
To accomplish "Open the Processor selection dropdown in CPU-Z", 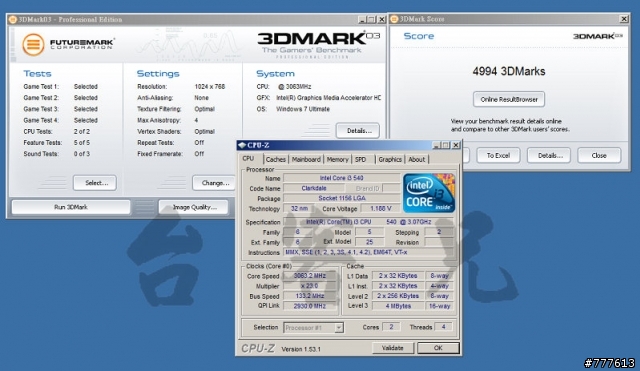I will point(339,327).
